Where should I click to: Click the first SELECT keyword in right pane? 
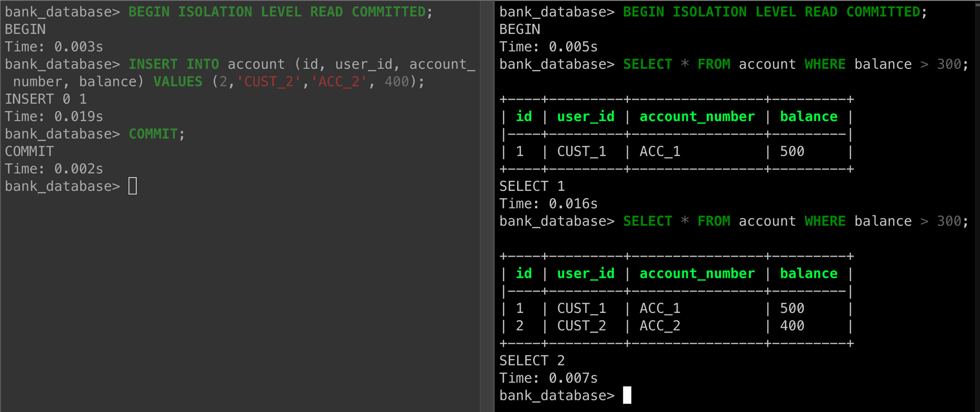pos(647,64)
